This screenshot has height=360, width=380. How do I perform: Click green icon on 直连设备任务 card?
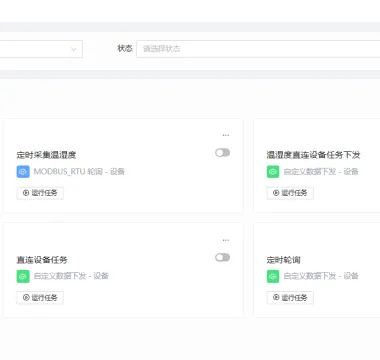[x=23, y=276]
